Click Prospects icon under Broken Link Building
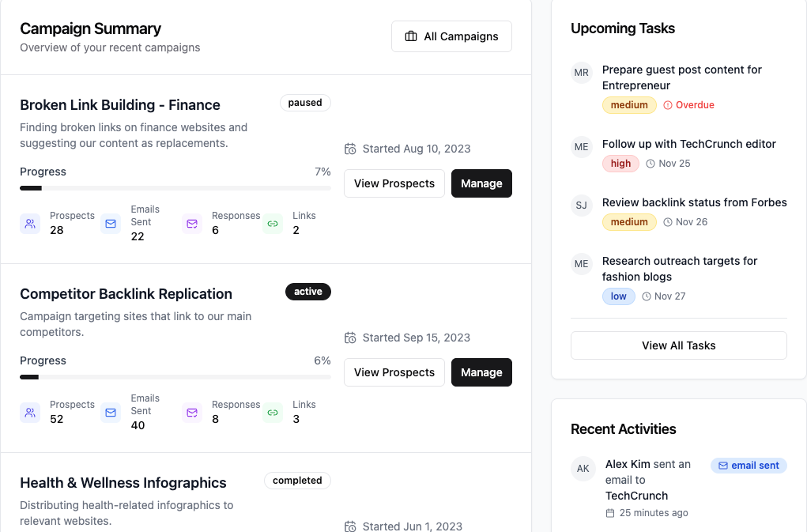The image size is (807, 532). pos(30,224)
